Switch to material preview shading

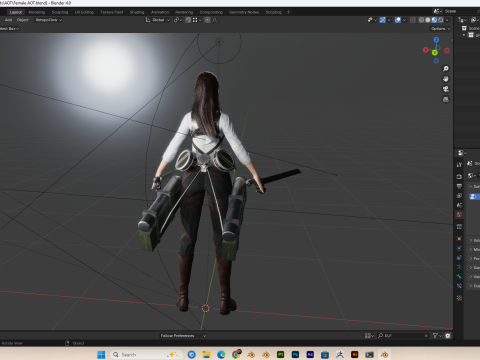tap(434, 20)
